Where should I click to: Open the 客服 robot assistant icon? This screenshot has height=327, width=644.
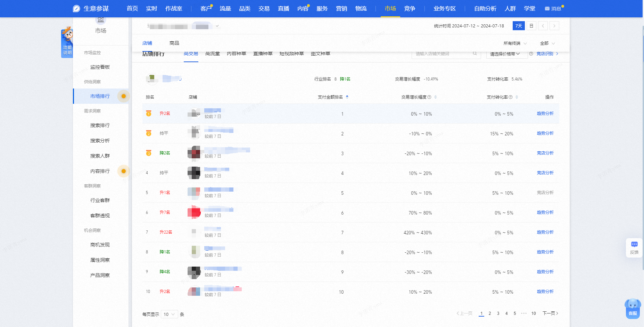tap(633, 308)
